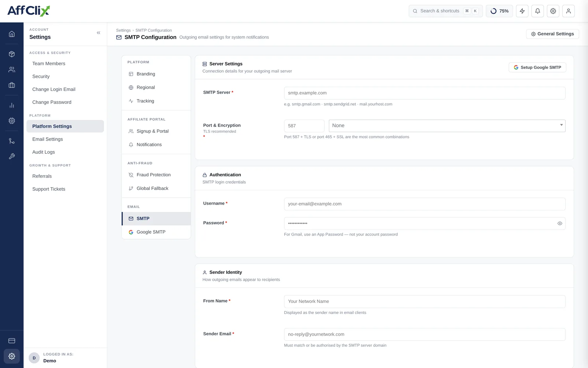Screen dimensions: 588x368
Task: Open the notifications bell in top bar
Action: click(x=538, y=11)
